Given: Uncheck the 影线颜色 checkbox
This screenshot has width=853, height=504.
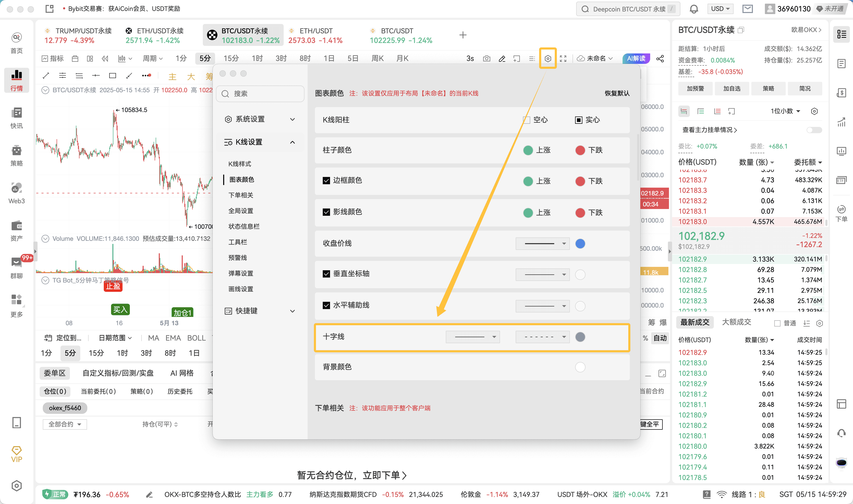Looking at the screenshot, I should [326, 212].
